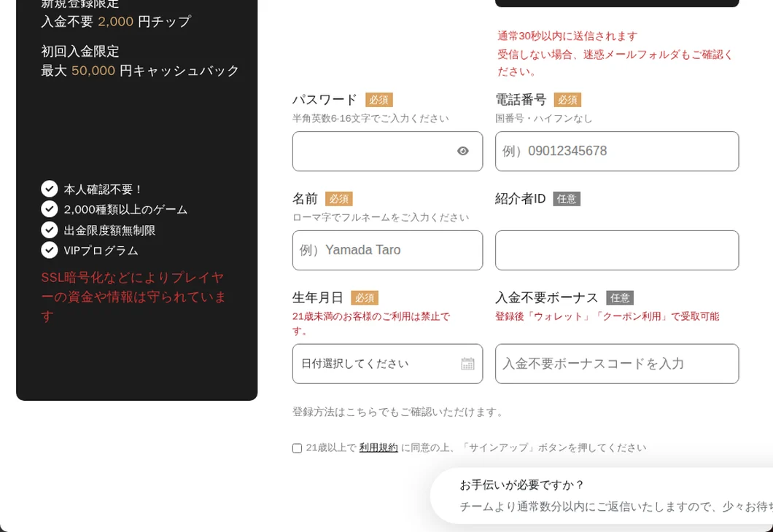Open the 利用規約 terms link
Image resolution: width=773 pixels, height=532 pixels.
click(x=378, y=447)
